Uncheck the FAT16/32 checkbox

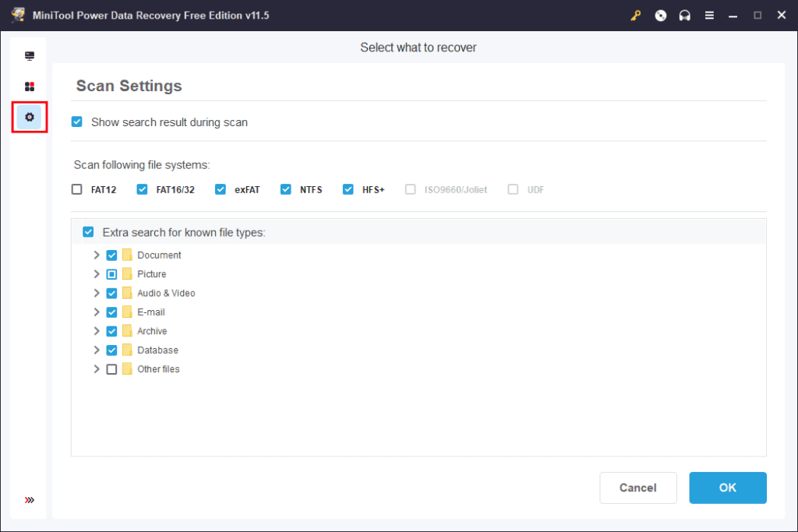click(142, 189)
